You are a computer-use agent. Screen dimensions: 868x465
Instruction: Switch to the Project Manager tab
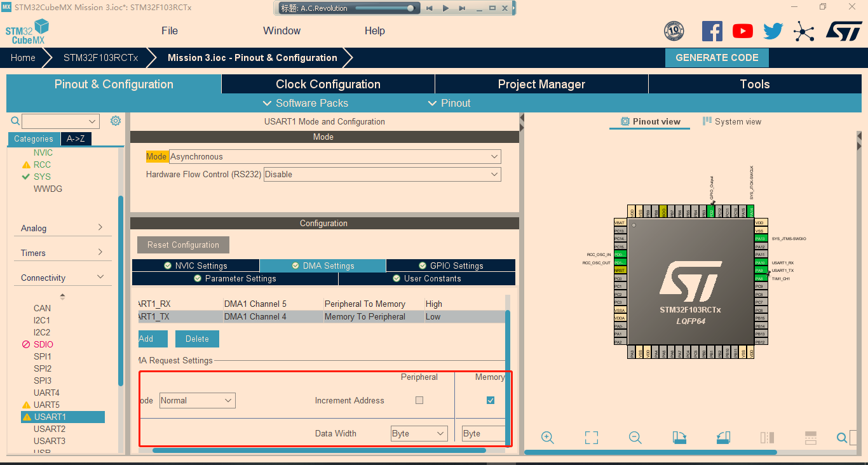(541, 84)
